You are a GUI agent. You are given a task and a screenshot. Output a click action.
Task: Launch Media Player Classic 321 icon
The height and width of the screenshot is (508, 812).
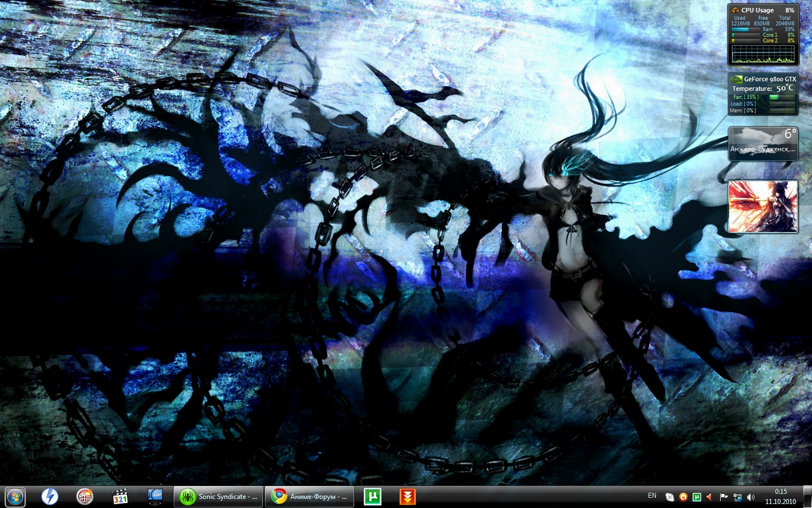coord(120,497)
